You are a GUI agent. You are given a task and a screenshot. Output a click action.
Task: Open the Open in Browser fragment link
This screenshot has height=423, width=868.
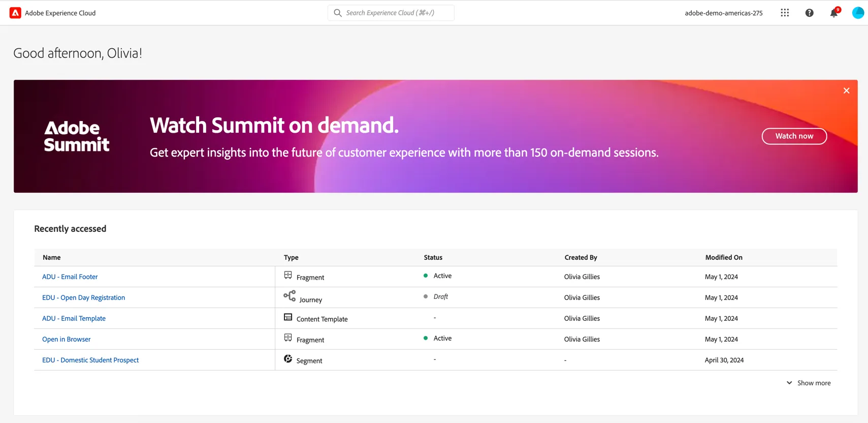pos(67,339)
